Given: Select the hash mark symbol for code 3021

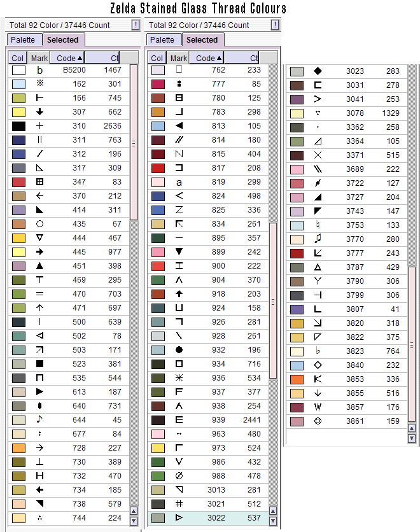Looking at the screenshot, I should click(x=179, y=504).
